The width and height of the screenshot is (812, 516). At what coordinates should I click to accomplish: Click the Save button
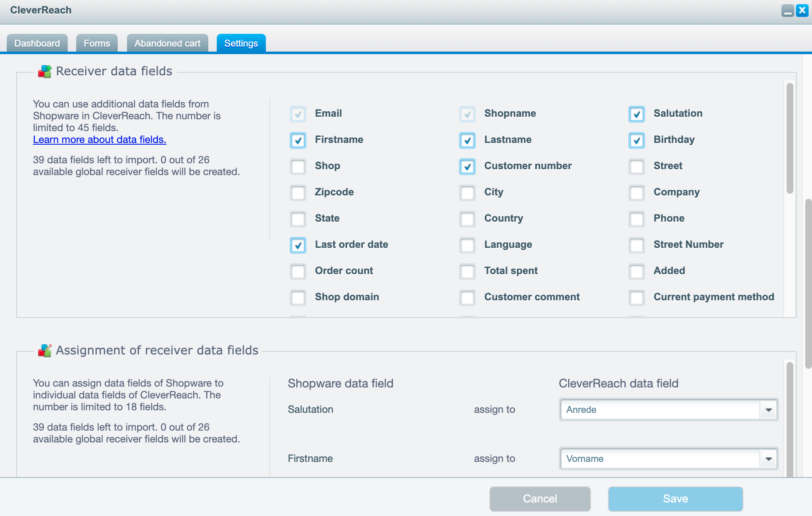pyautogui.click(x=676, y=499)
